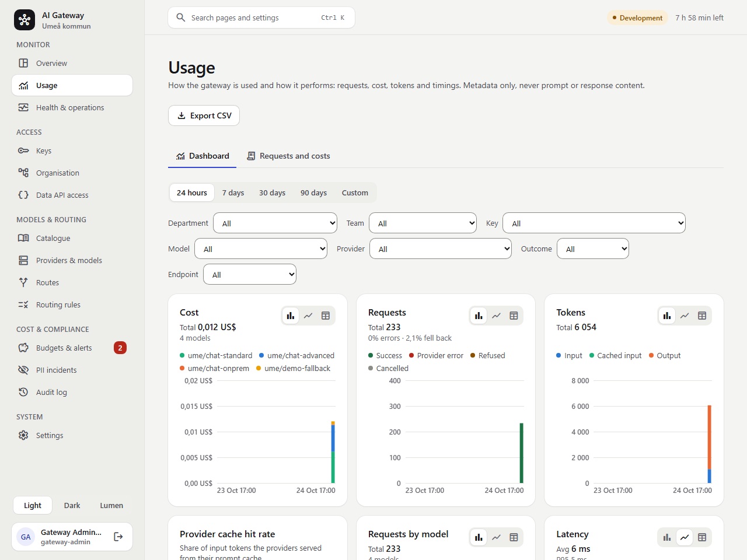Switch theme to Dark
747x560 pixels.
coord(72,505)
